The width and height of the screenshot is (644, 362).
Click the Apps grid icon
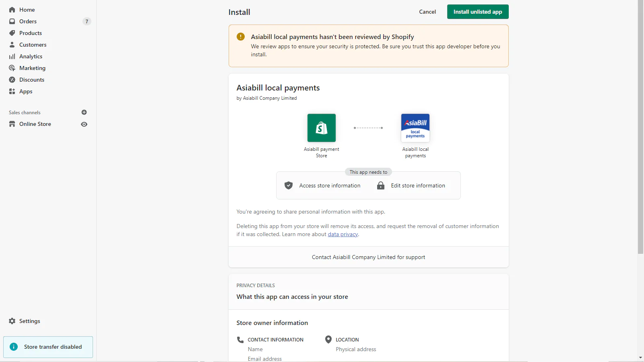tap(12, 91)
